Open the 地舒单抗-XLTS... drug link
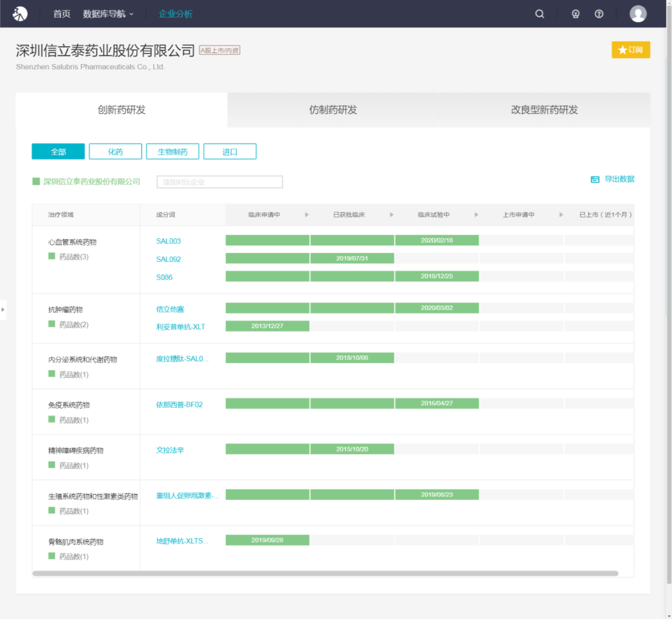 tap(182, 541)
